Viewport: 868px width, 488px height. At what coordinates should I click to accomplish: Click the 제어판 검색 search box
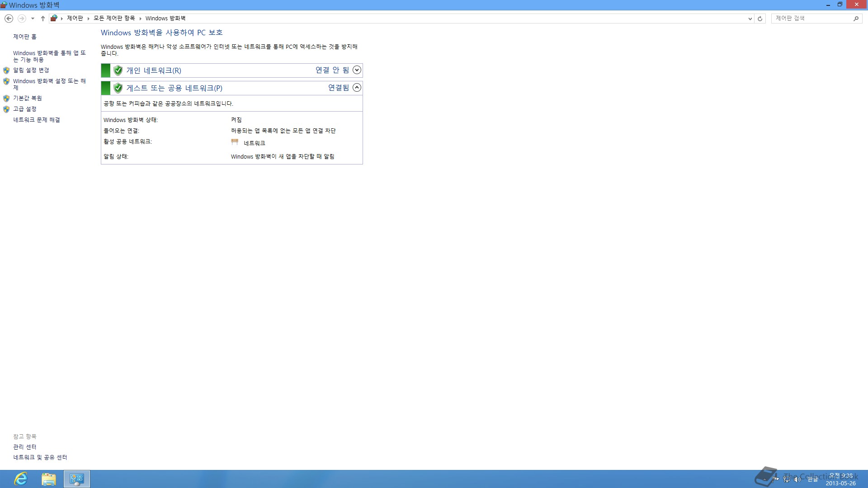pos(812,18)
